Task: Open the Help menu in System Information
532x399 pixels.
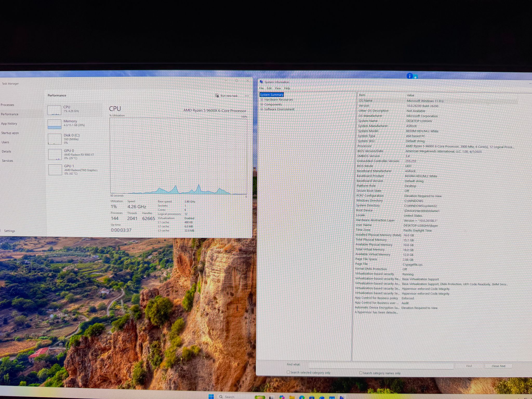Action: coord(287,88)
